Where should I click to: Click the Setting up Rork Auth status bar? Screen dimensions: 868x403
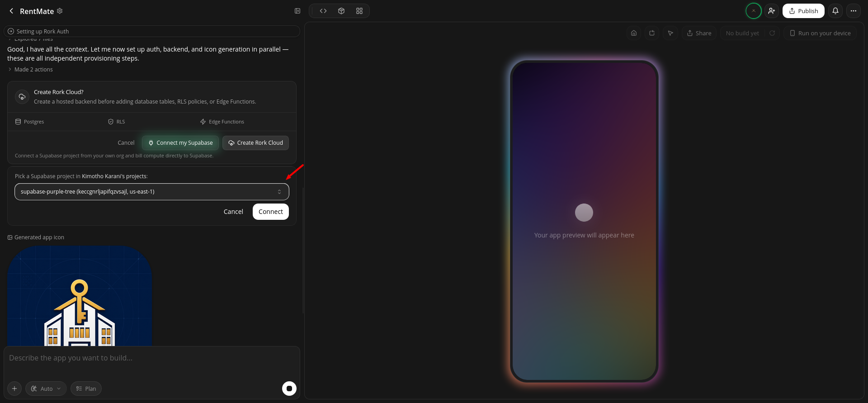[x=152, y=31]
